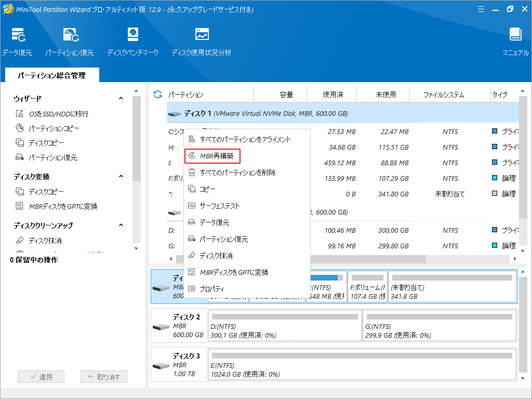The height and width of the screenshot is (399, 532).
Task: Select パーティション復元 in context menu
Action: 247,239
